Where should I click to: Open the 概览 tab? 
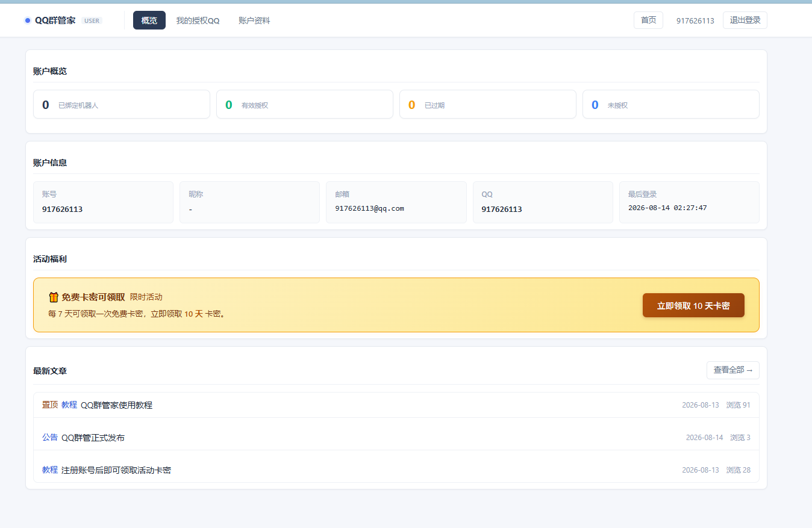pyautogui.click(x=149, y=20)
